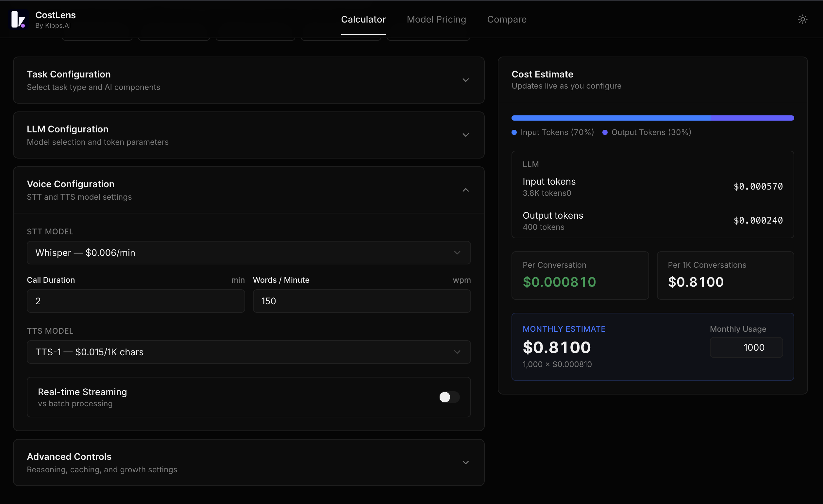Click the Input Tokens (70%) legend dot
This screenshot has width=823, height=504.
[x=514, y=133]
